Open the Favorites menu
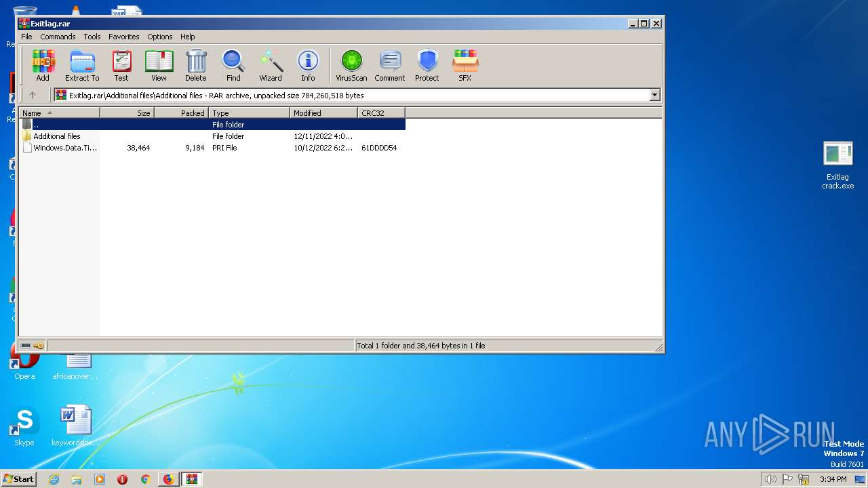The width and height of the screenshot is (868, 488). [x=124, y=37]
